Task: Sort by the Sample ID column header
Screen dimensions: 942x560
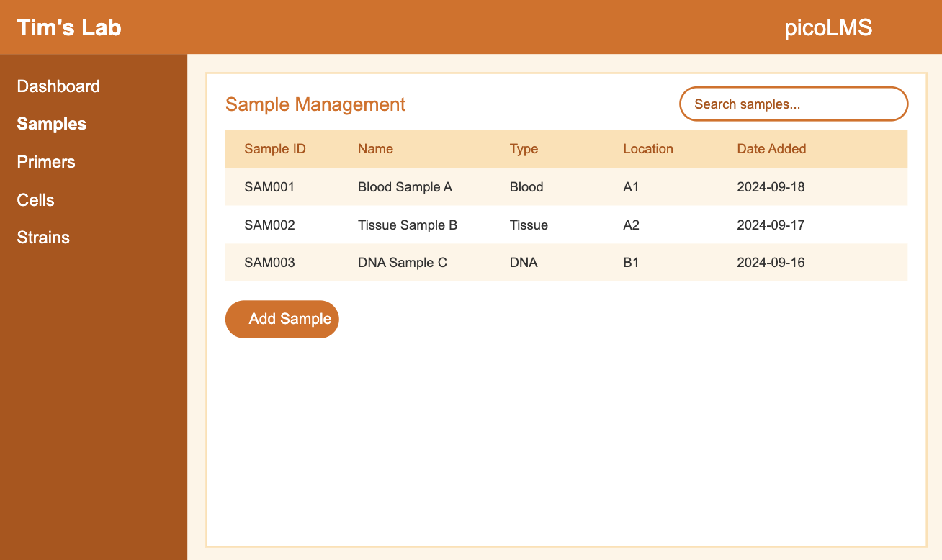Action: (x=275, y=149)
